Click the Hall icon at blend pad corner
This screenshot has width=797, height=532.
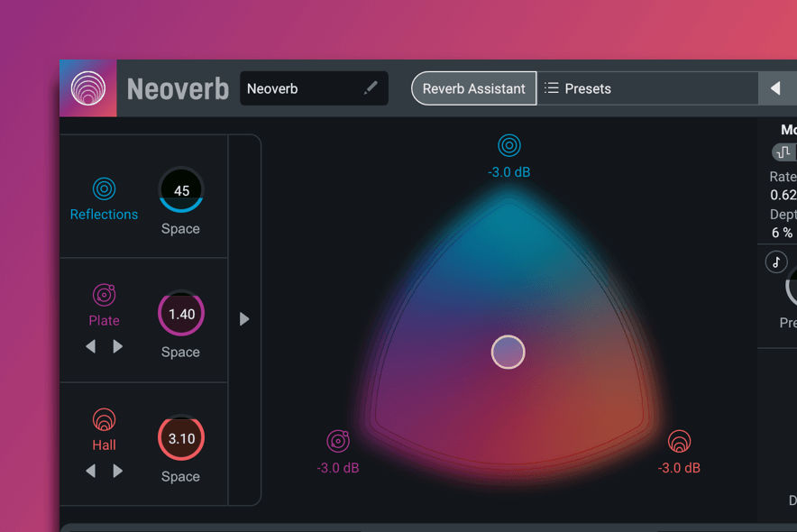click(679, 441)
